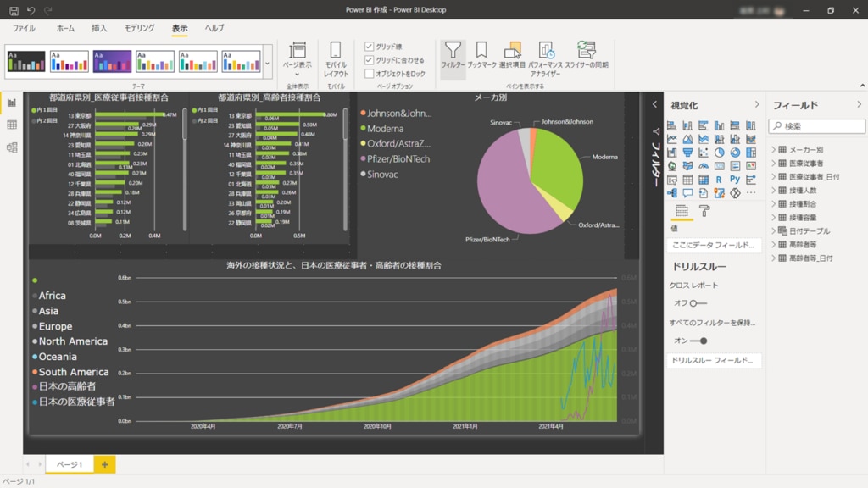Click the 検索 fields search box

[x=816, y=126]
